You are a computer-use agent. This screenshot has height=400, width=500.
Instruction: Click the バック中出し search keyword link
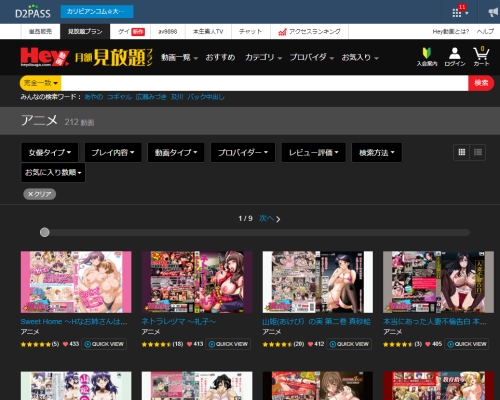[x=206, y=97]
